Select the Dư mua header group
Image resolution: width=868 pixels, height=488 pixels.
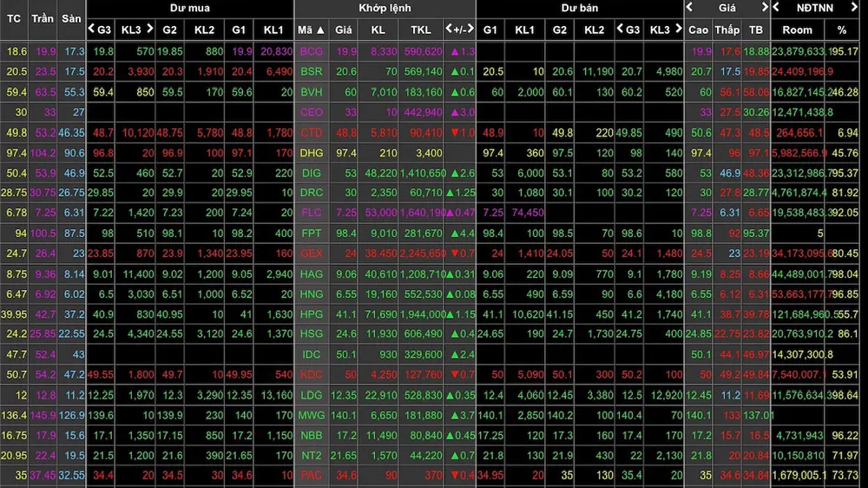190,8
